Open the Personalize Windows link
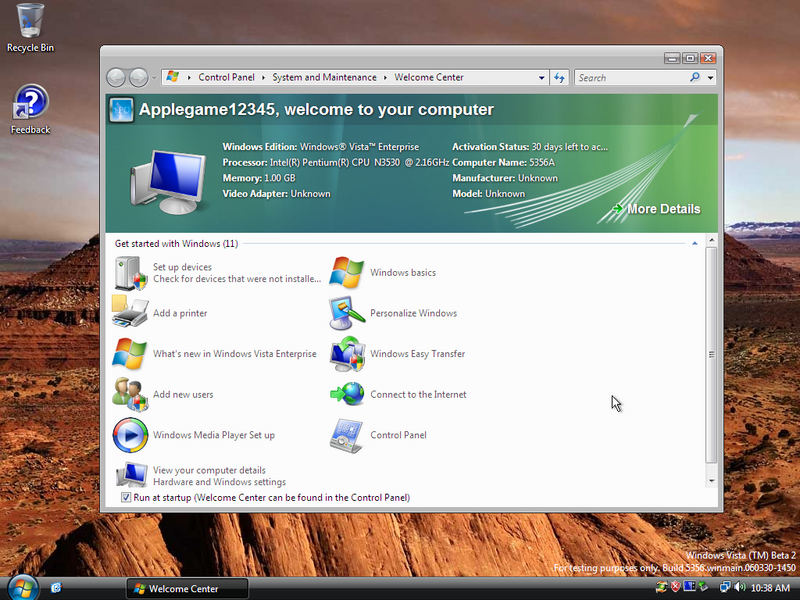This screenshot has width=800, height=600. [413, 313]
